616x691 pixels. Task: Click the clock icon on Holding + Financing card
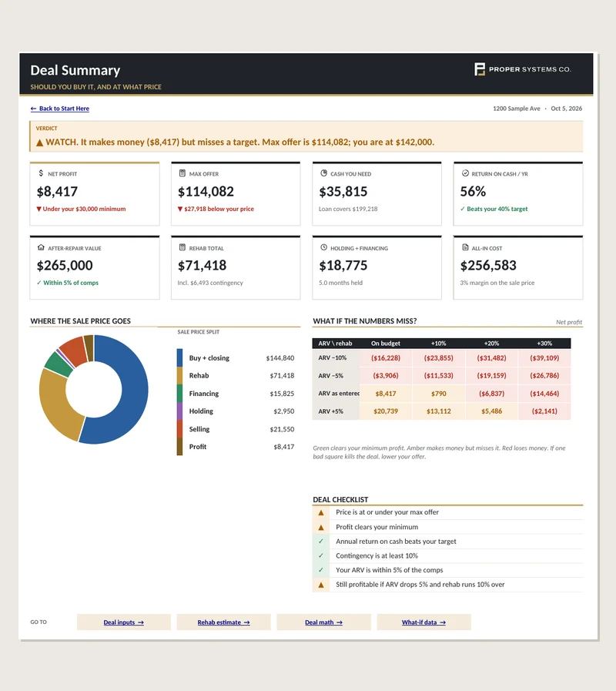(x=324, y=247)
